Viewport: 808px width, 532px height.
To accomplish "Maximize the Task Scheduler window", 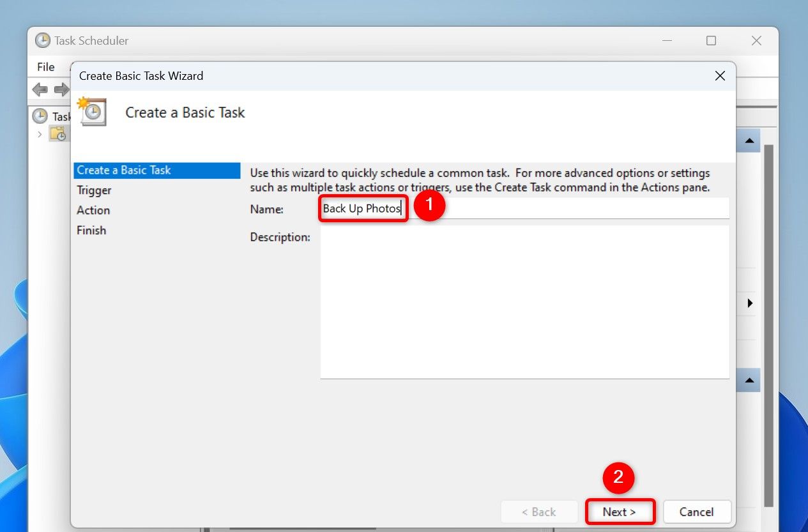I will 711,40.
